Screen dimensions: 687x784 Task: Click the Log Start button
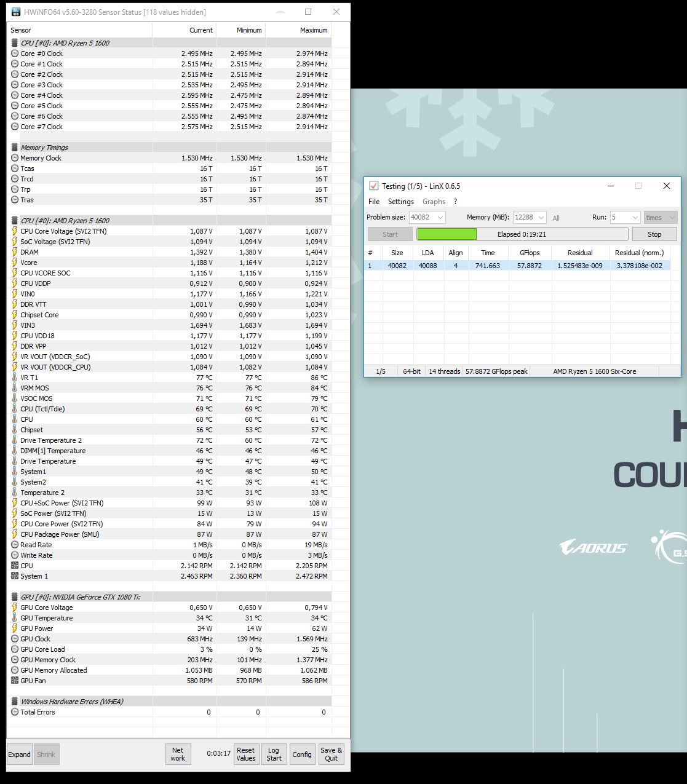click(274, 754)
